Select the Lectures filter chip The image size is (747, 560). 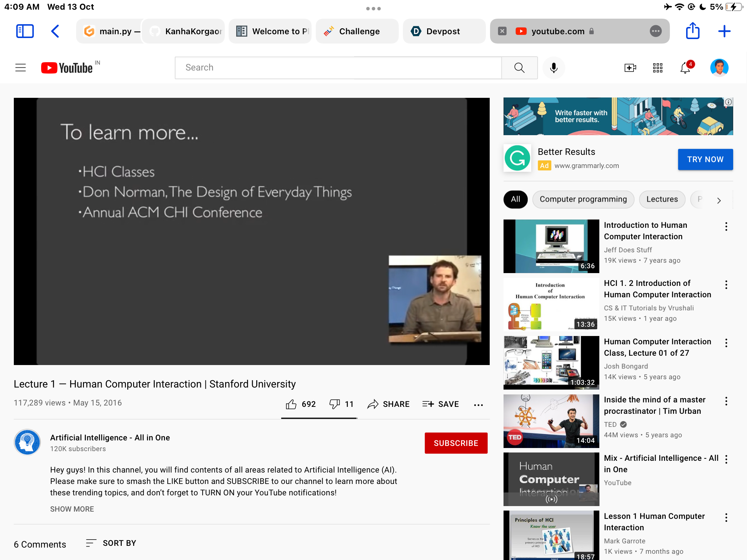point(662,199)
